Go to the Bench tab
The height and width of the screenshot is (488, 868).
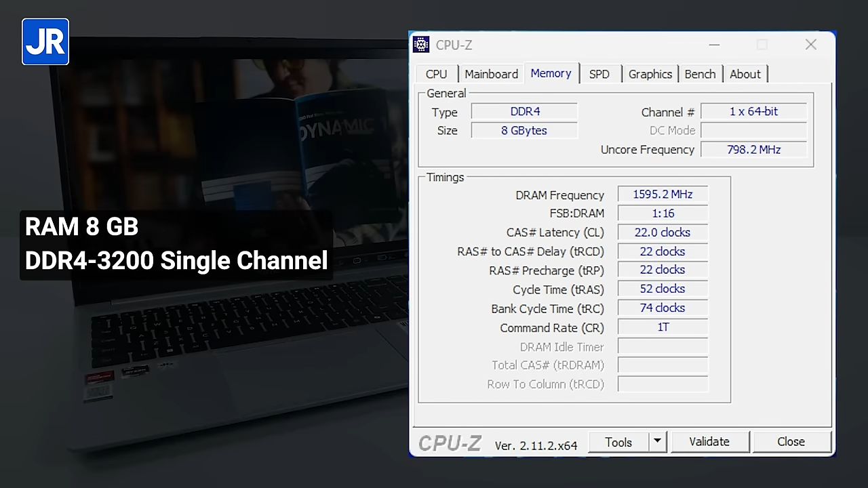700,74
